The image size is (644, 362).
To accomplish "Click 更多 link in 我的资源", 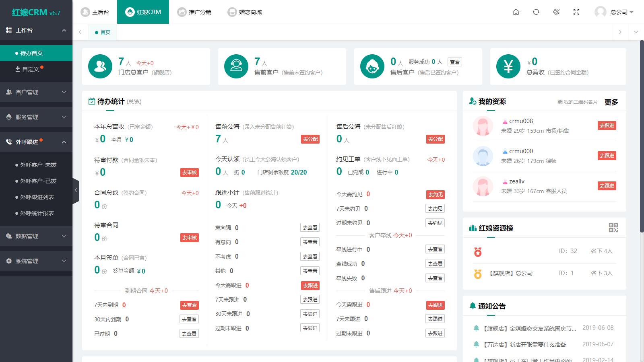I will 611,102.
